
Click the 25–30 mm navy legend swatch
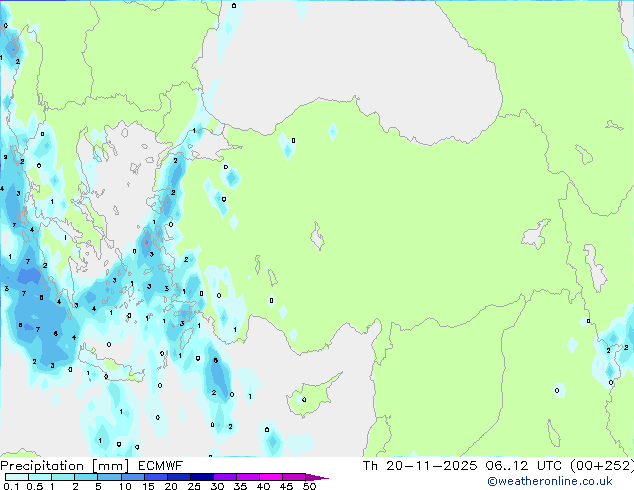[201, 477]
